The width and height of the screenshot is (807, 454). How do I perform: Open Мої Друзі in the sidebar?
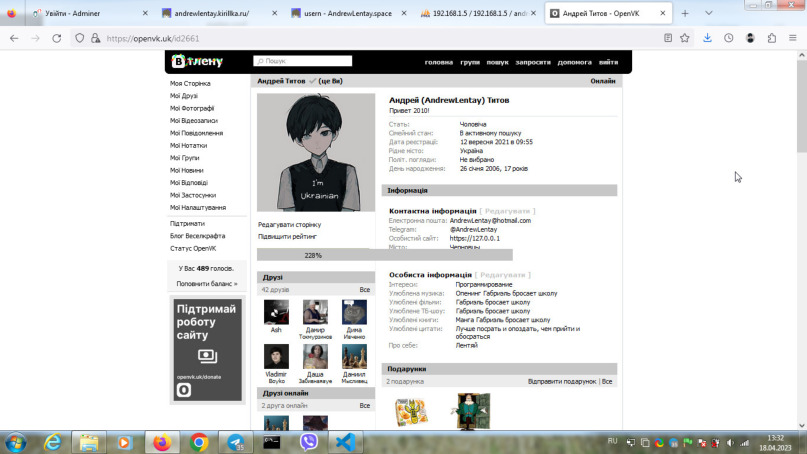[x=184, y=96]
